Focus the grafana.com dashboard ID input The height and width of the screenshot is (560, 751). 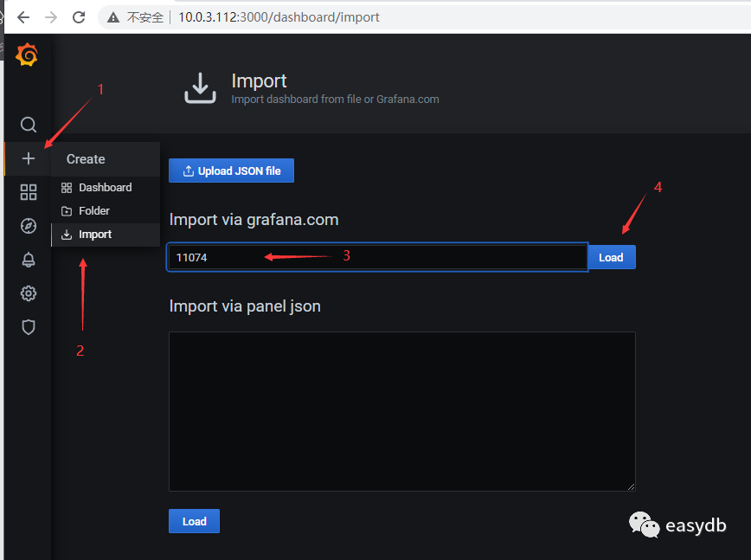pyautogui.click(x=377, y=257)
